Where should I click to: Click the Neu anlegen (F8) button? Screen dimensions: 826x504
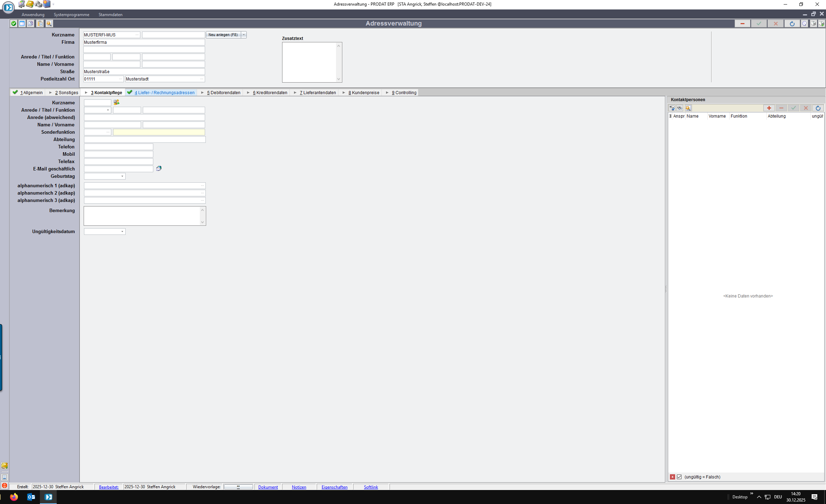click(223, 35)
